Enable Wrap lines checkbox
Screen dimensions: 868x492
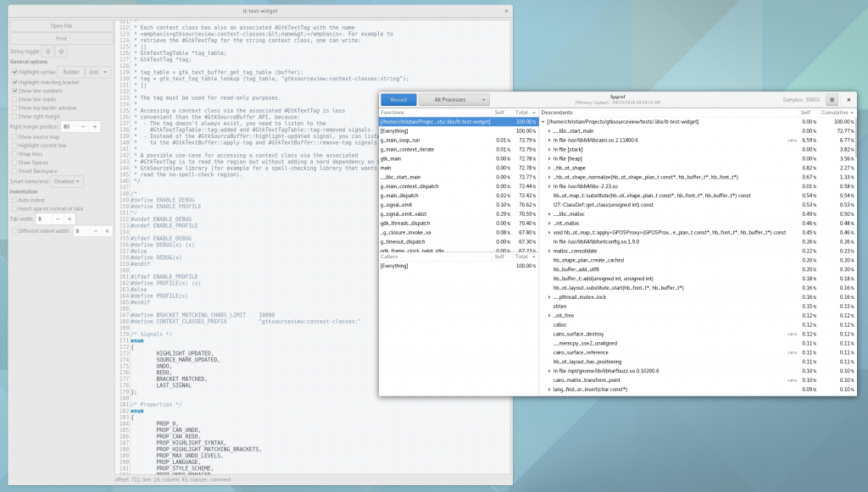click(14, 154)
